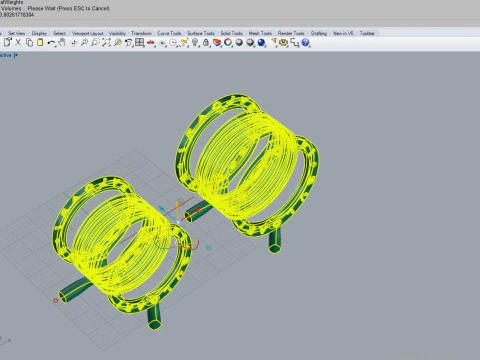
Task: Switch to Shaded viewport sphere icon
Action: coord(239,42)
